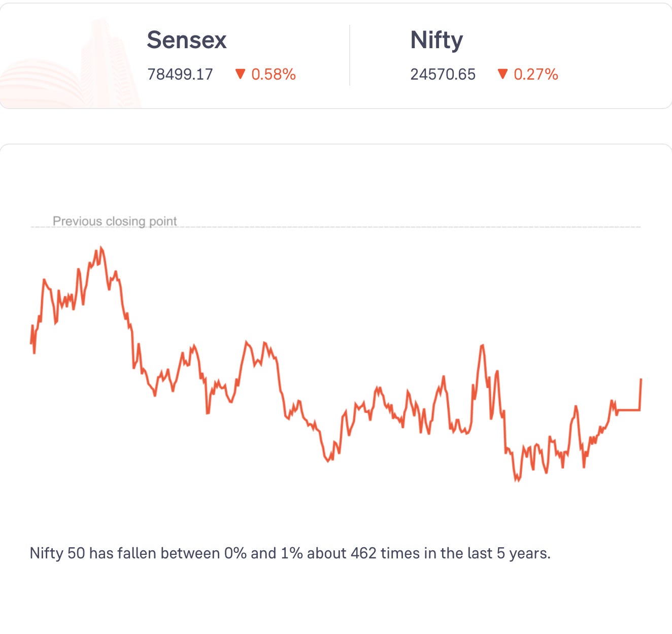Click the chart's highest peak near start
The image size is (672, 634).
(101, 248)
